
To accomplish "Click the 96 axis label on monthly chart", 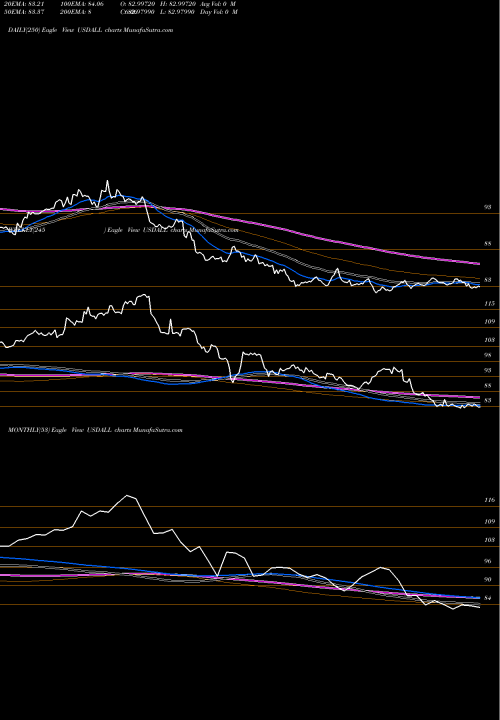I will click(487, 561).
